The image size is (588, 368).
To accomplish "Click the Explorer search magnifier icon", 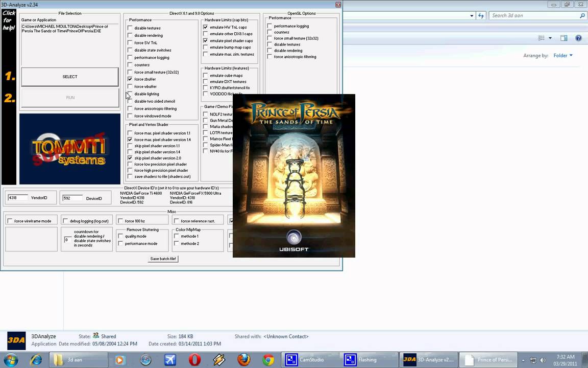I will tap(582, 15).
